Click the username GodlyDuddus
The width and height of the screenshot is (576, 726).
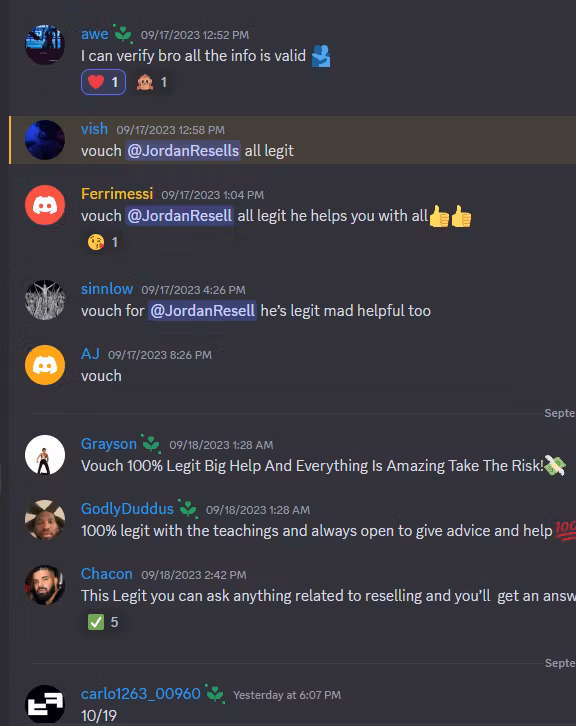pos(127,508)
